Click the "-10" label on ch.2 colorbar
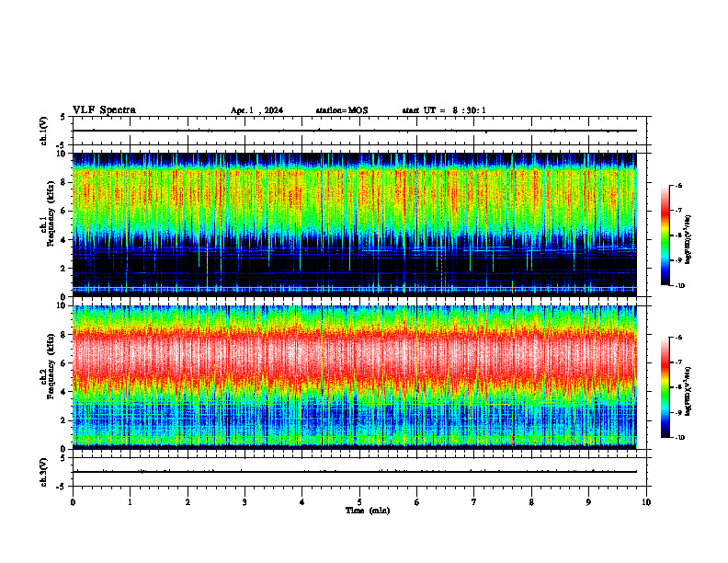This screenshot has width=728, height=563. coord(680,438)
